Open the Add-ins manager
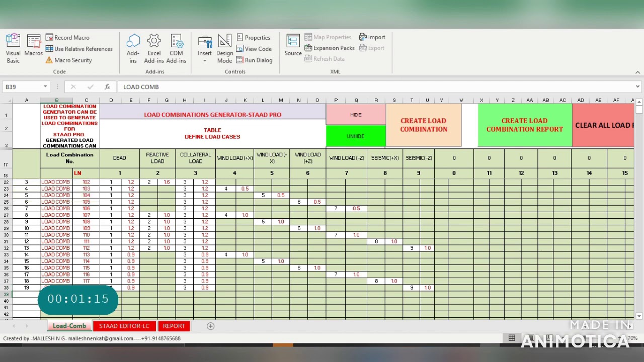Screen dimensions: 644x362 (x=133, y=49)
